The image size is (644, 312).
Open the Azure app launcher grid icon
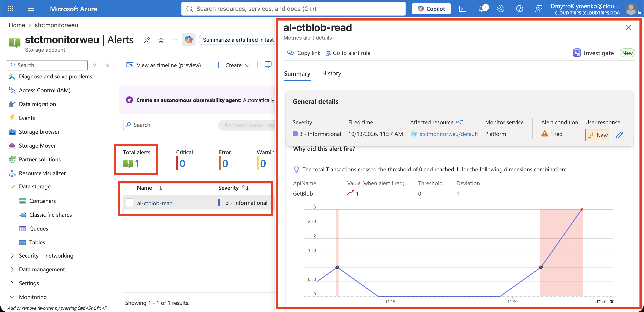(10, 9)
